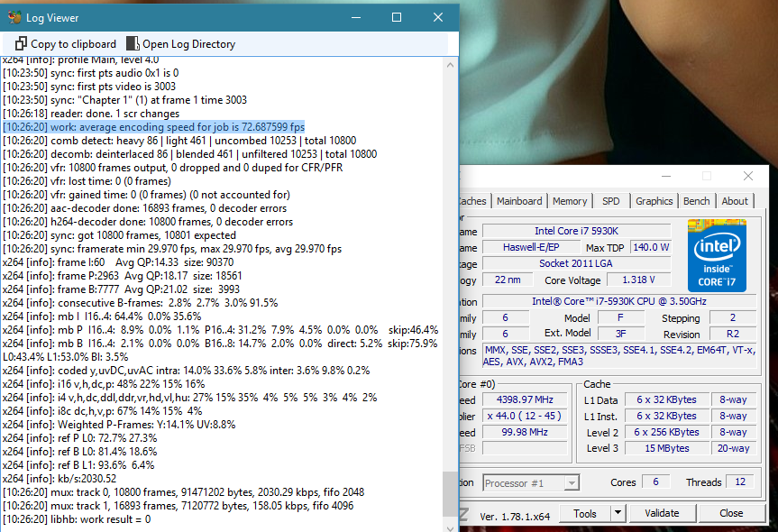Viewport: 778px width, 532px height.
Task: Click the 'libhb: work result = 0' line
Action: point(77,519)
